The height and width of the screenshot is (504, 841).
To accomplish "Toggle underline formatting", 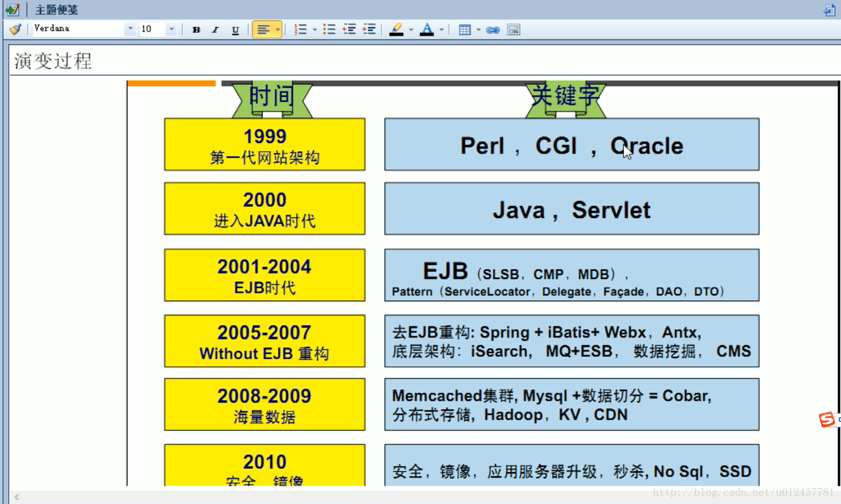I will pyautogui.click(x=235, y=29).
